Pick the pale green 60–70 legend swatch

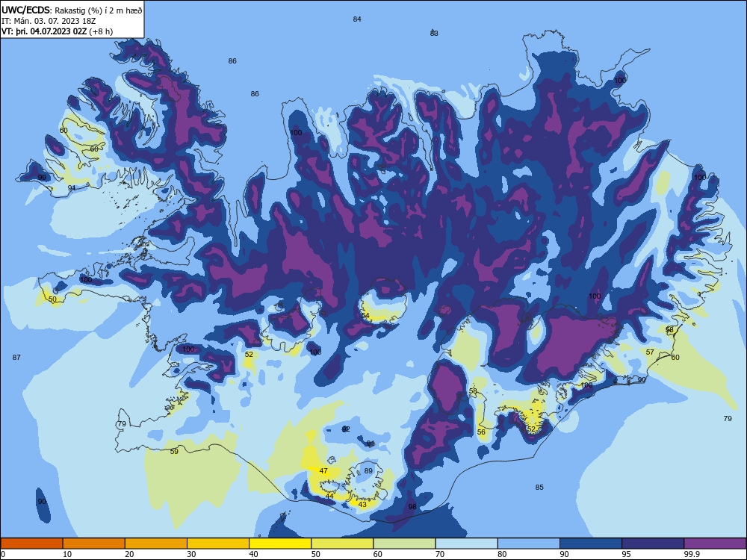404,544
